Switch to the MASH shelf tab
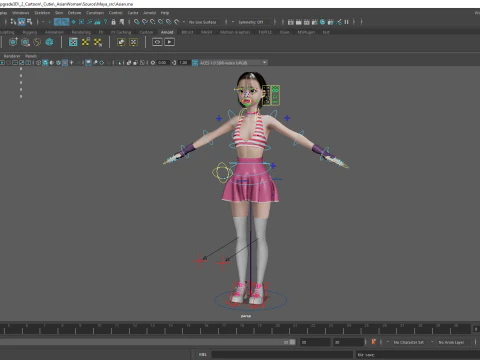This screenshot has width=480, height=360. (206, 32)
